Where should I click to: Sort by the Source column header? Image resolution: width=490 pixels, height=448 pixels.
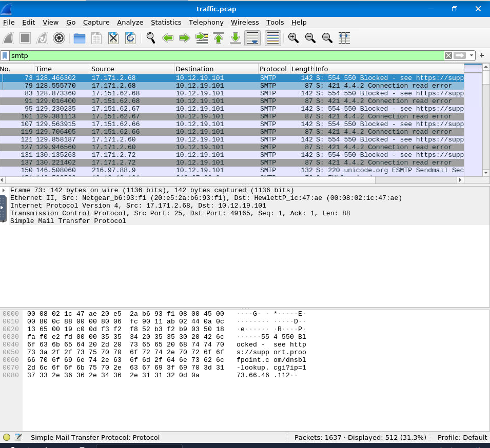132,69
